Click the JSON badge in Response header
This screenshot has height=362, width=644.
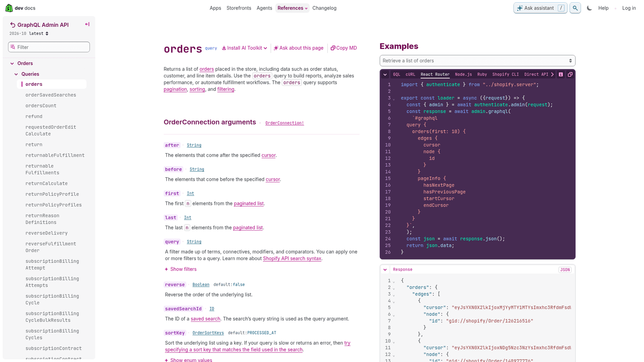click(x=565, y=270)
